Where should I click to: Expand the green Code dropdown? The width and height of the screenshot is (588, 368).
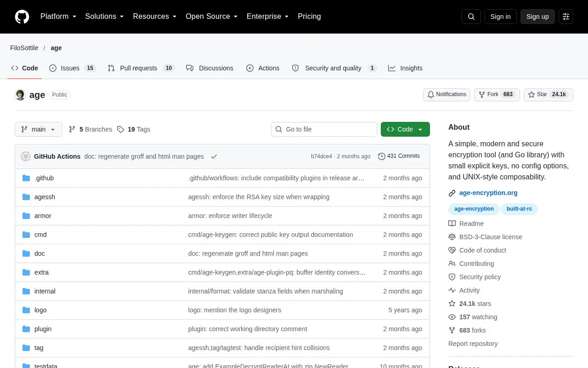(x=405, y=129)
